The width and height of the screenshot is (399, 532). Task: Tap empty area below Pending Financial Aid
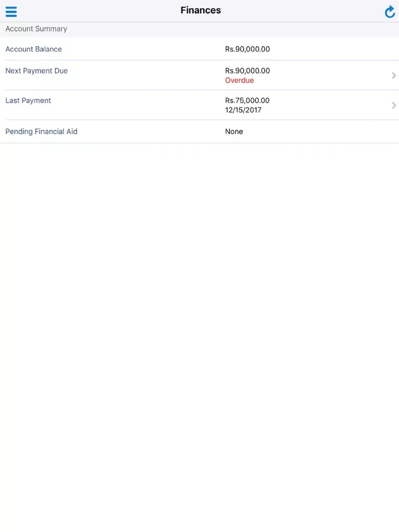[x=199, y=319]
